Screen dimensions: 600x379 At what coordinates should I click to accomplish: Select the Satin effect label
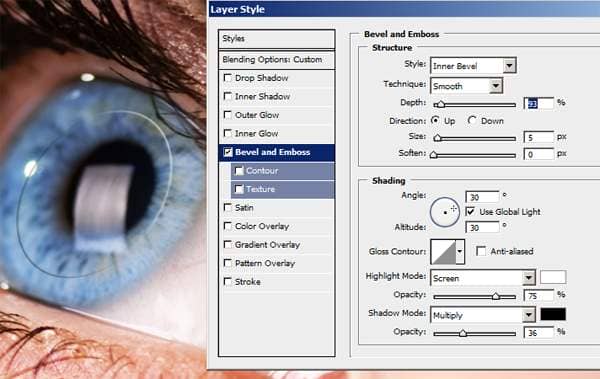coord(244,207)
